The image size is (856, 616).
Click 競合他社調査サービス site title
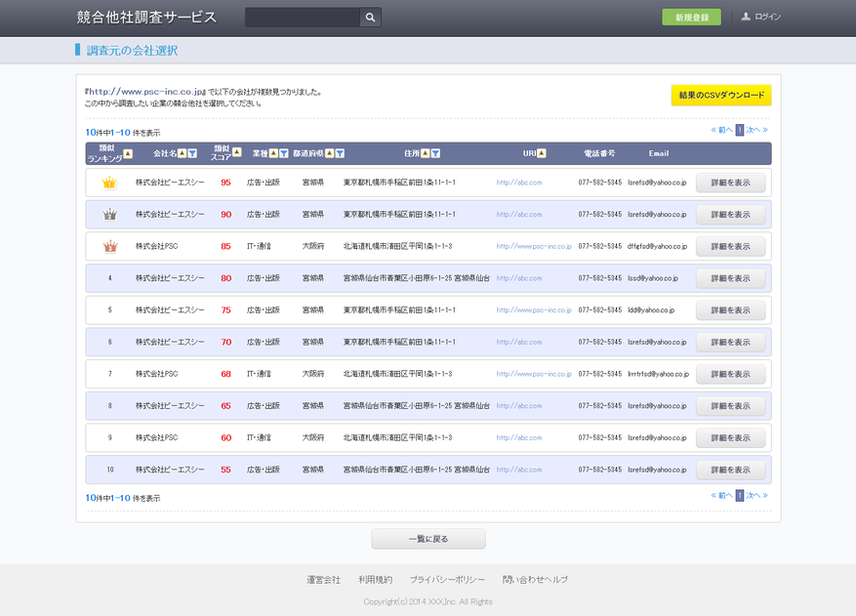pos(146,17)
